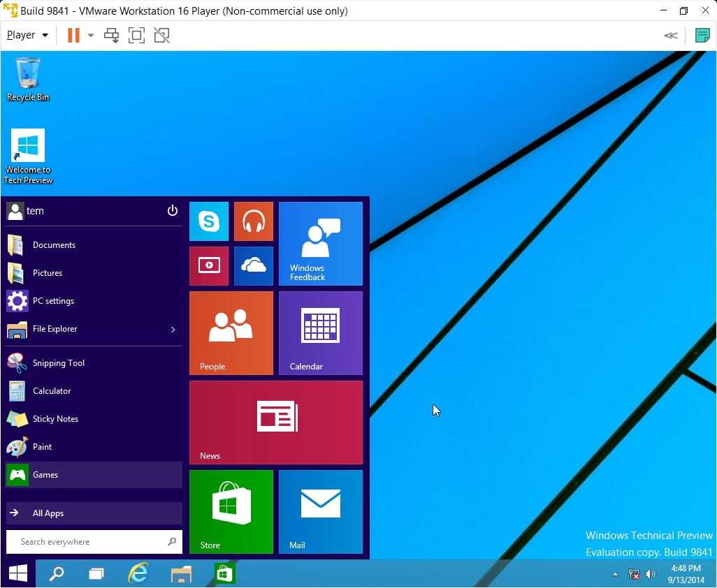Select Welcome to Tech Preview shortcut
Screen dimensions: 717x588
pos(28,156)
